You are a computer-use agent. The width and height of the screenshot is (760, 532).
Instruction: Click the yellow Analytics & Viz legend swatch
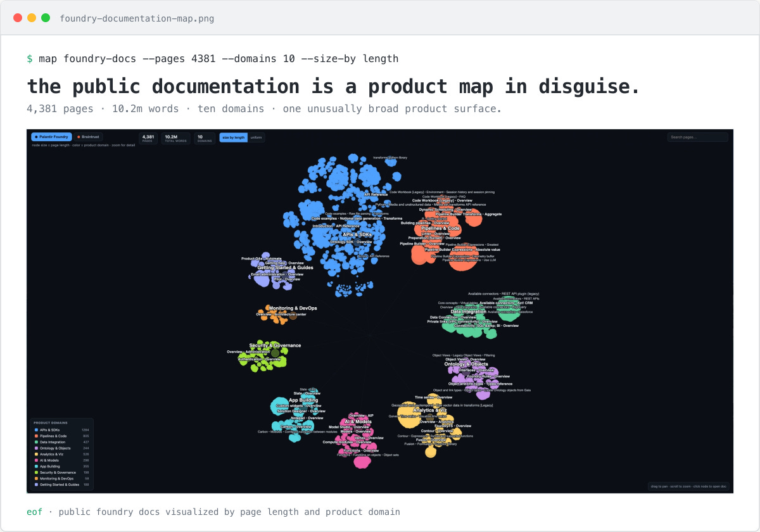(36, 454)
